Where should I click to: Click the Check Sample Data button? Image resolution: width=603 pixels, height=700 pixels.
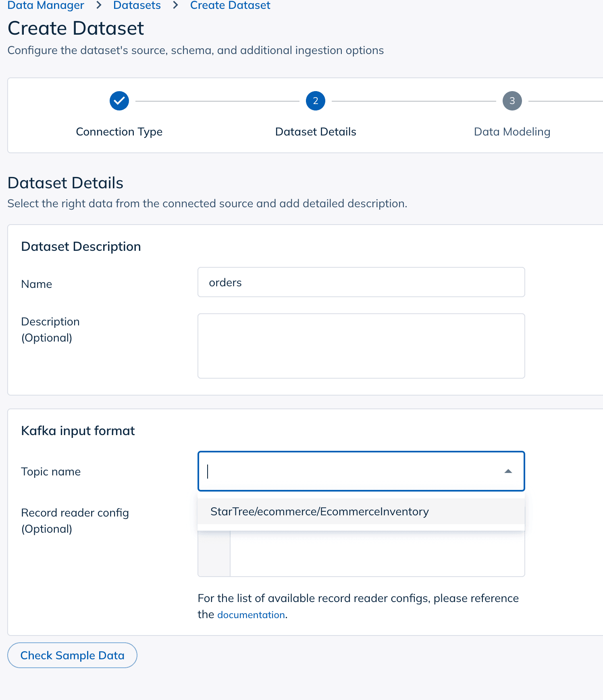pos(72,655)
